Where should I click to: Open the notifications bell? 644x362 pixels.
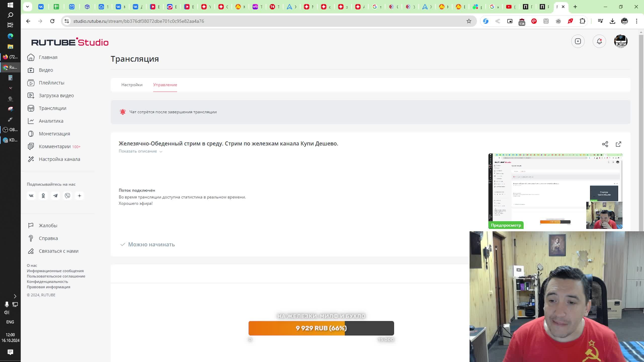(x=599, y=41)
